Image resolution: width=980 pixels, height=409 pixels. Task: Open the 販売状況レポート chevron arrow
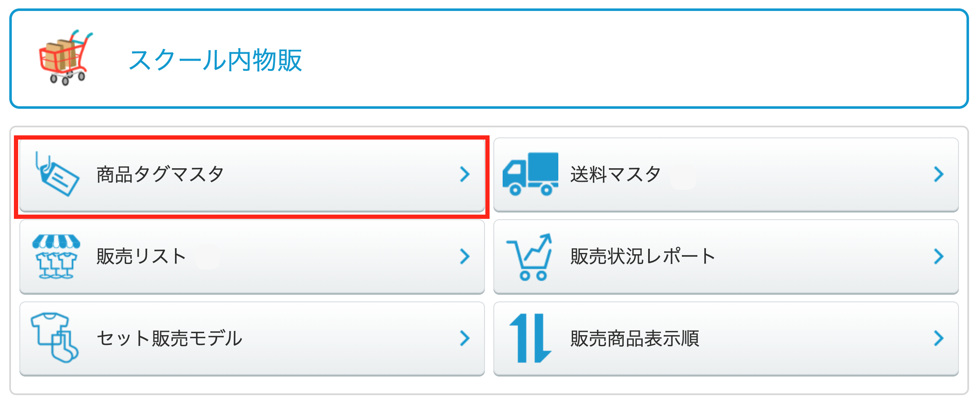pyautogui.click(x=939, y=256)
